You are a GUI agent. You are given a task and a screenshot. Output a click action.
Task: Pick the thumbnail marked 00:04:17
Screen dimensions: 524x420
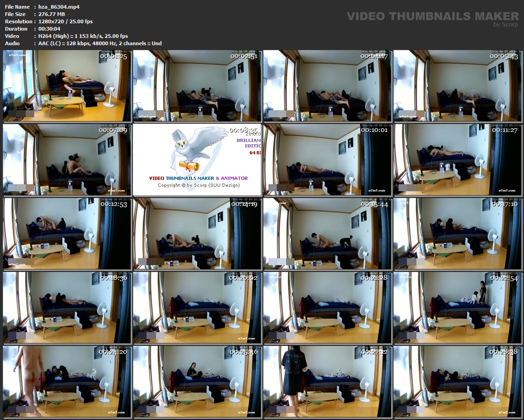point(327,86)
